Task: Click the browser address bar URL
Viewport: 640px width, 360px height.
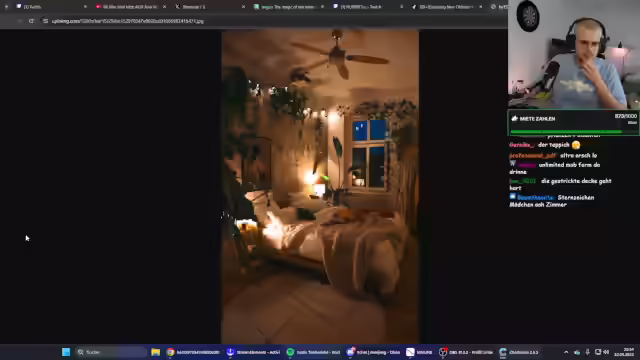Action: tap(128, 21)
